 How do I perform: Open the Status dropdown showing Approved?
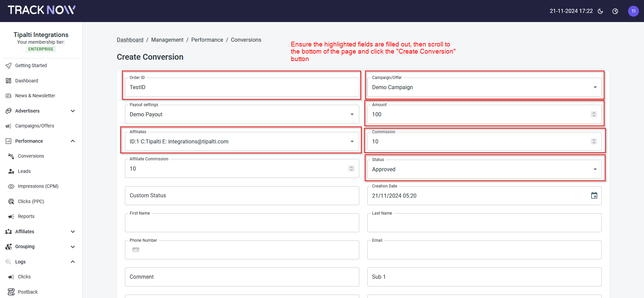(x=595, y=170)
